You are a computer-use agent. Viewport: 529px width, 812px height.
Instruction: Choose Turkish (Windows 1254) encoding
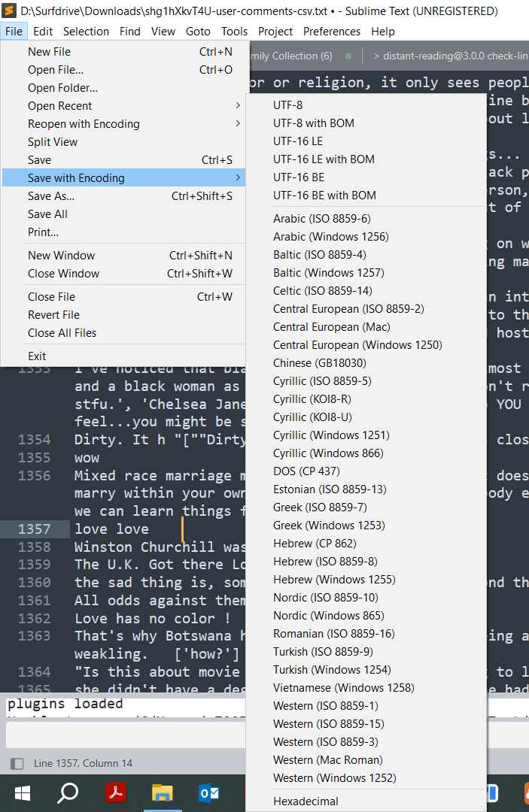pos(366,670)
